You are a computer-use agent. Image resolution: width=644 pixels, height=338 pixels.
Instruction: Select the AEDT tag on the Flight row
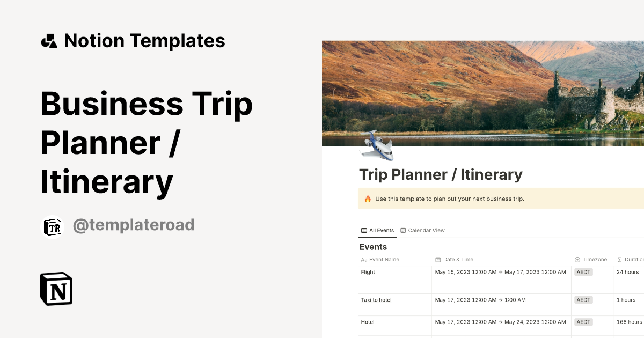pos(583,272)
